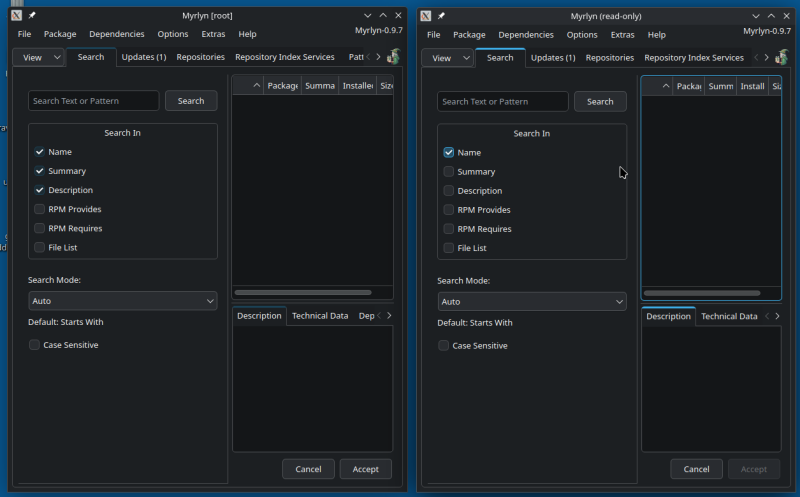
Task: Switch to Repositories tab in read-only window
Action: [x=609, y=58]
